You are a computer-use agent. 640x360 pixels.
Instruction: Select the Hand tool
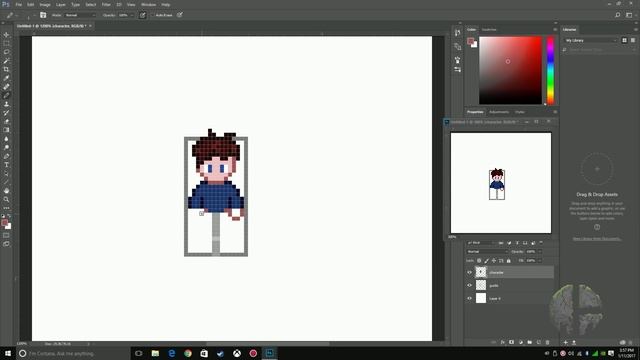pos(6,191)
